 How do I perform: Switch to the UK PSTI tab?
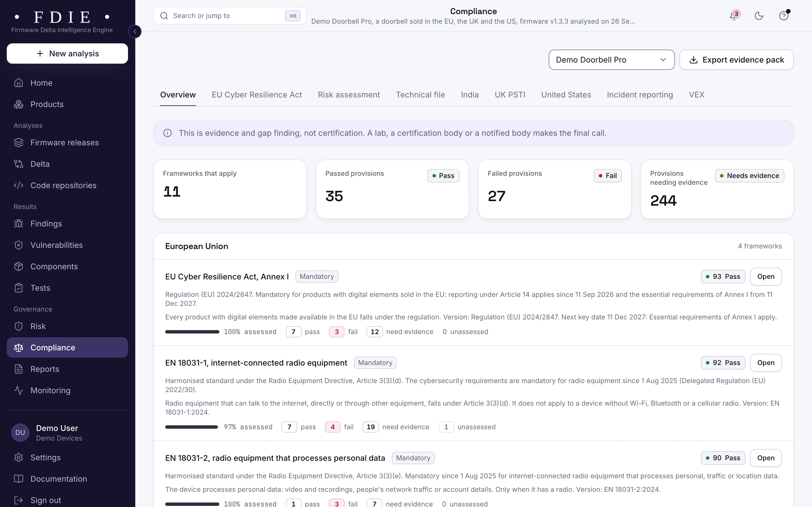pos(510,95)
